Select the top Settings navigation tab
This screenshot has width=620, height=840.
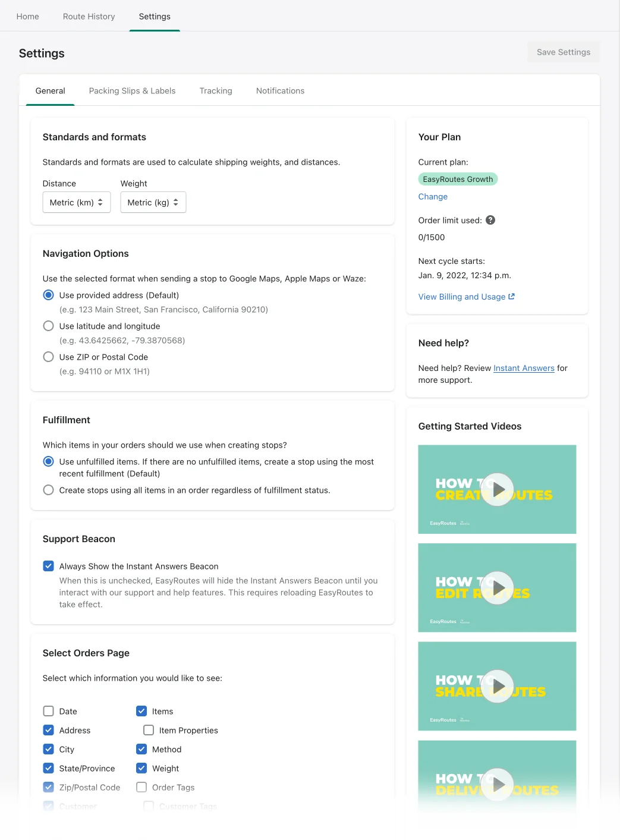[x=155, y=16]
